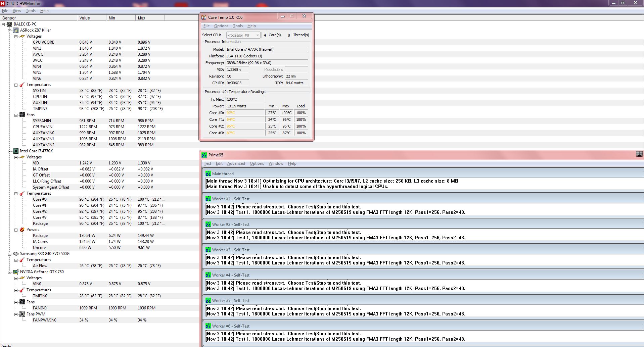Collapse the Intel Core i7 4770K tree node

tap(10, 151)
